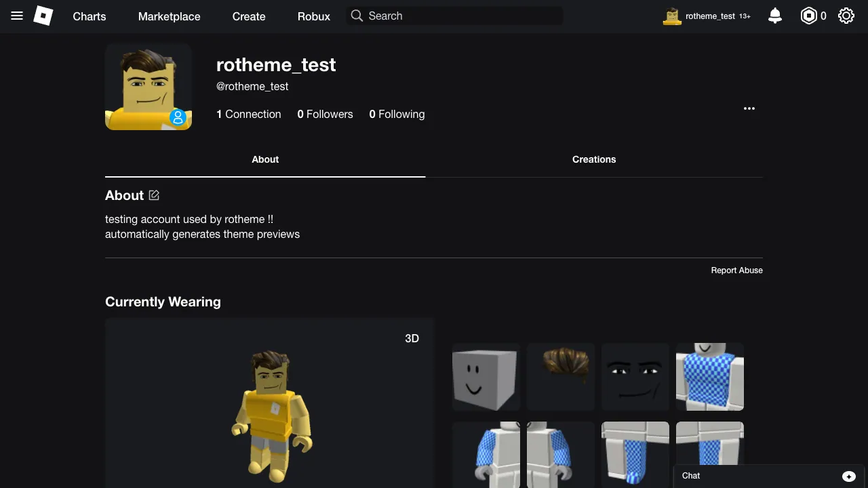This screenshot has height=488, width=868.
Task: Open the more options ellipsis menu
Action: click(x=749, y=108)
